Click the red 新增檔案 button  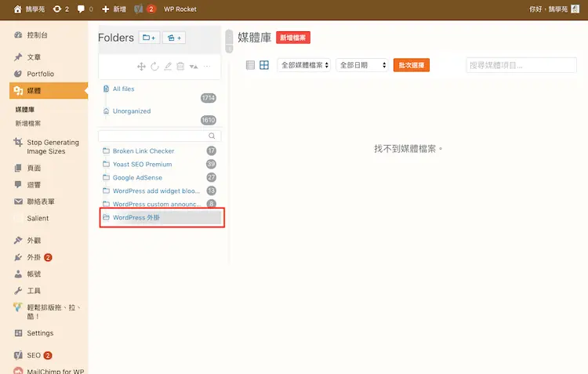(x=293, y=38)
